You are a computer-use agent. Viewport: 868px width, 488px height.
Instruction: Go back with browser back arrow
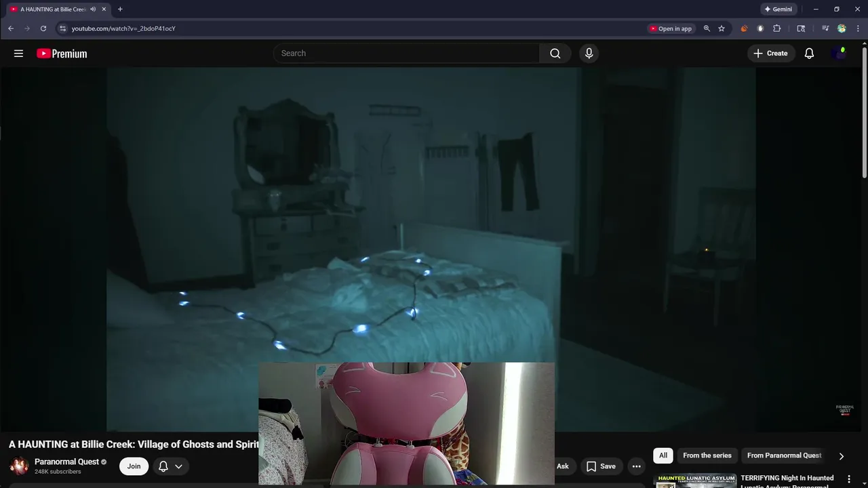pos(11,28)
